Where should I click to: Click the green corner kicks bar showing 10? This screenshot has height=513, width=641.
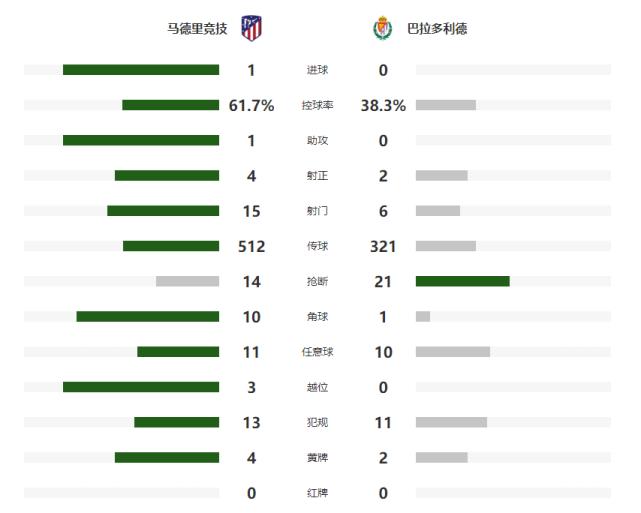(147, 316)
